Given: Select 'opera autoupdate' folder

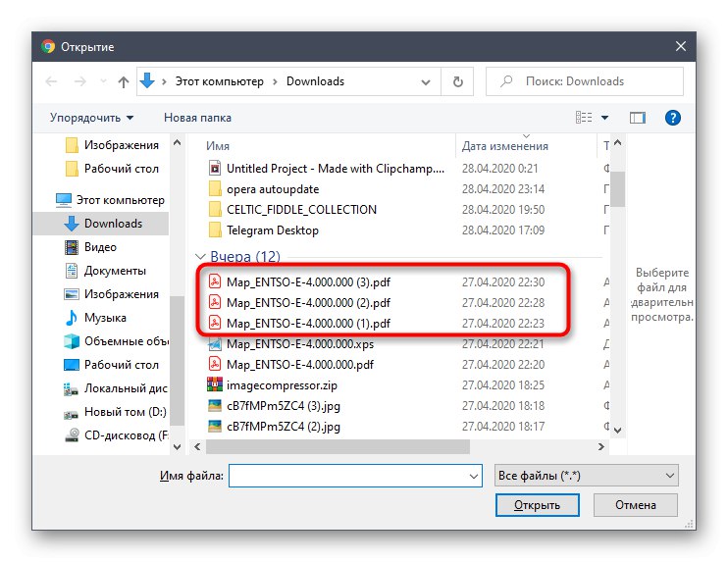Looking at the screenshot, I should click(x=263, y=189).
